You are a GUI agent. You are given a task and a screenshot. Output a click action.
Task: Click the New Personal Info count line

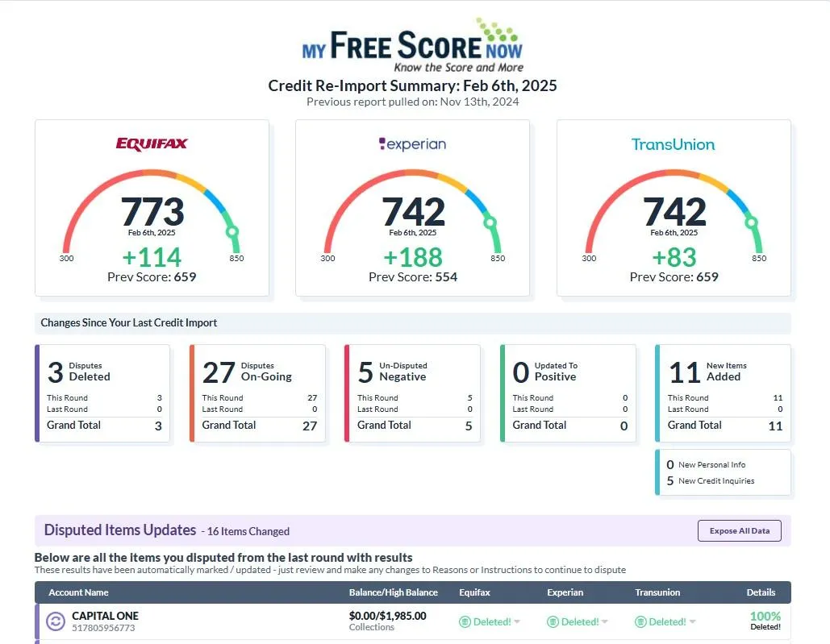(x=706, y=465)
